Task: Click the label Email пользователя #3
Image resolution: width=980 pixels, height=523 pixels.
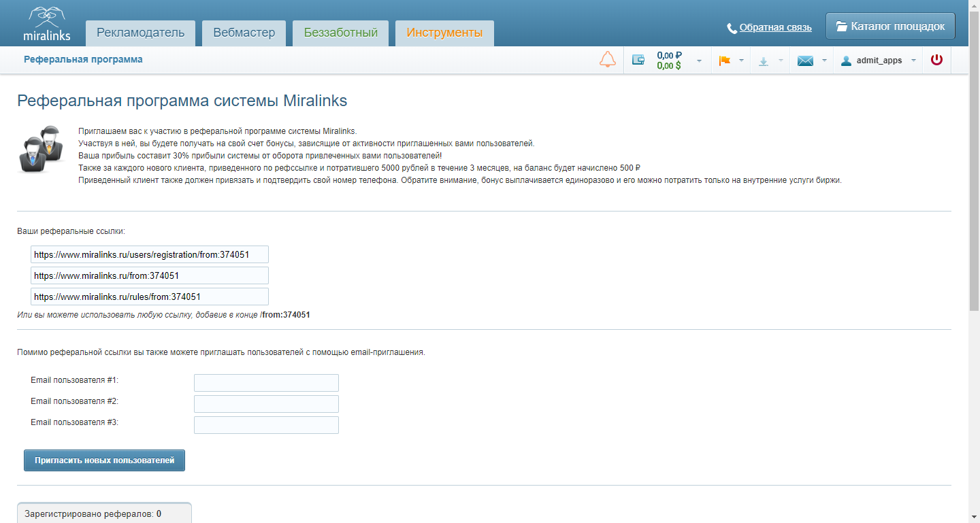Action: click(x=75, y=422)
